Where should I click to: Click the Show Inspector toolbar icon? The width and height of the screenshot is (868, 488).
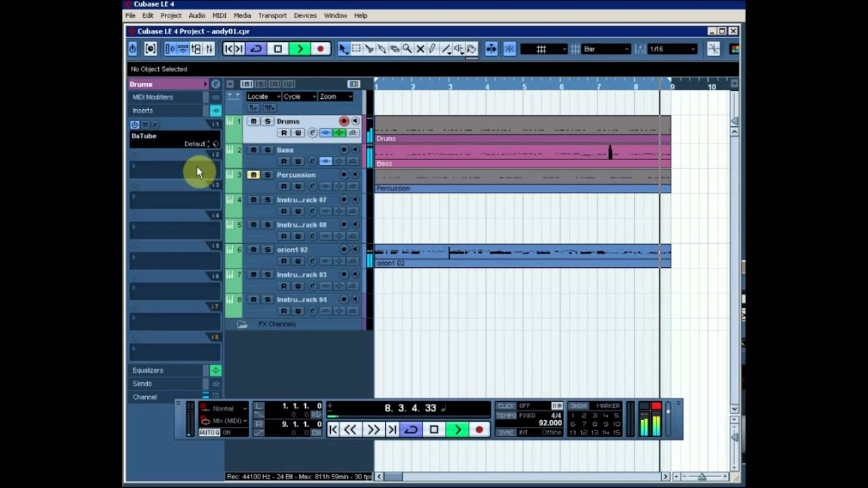[170, 49]
